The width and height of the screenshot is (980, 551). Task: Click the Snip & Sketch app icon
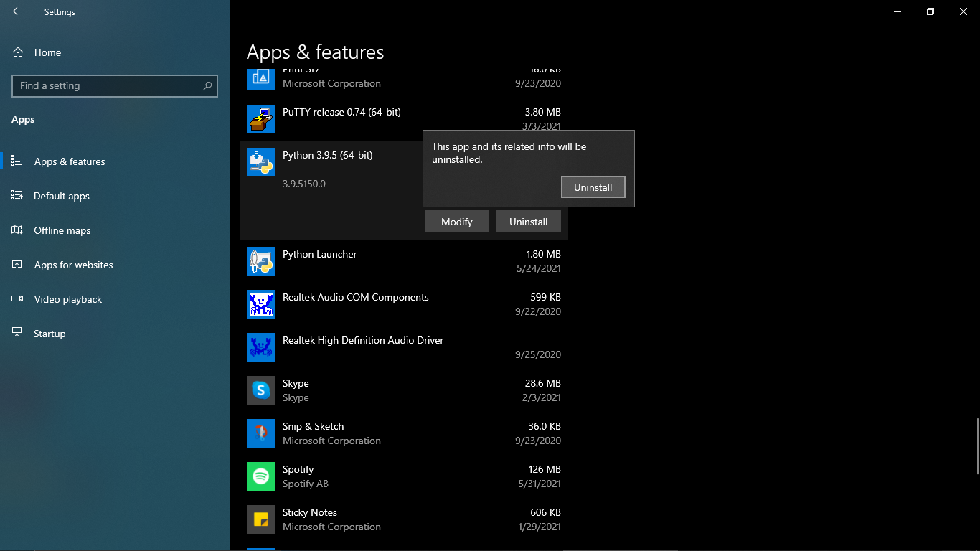(x=260, y=433)
